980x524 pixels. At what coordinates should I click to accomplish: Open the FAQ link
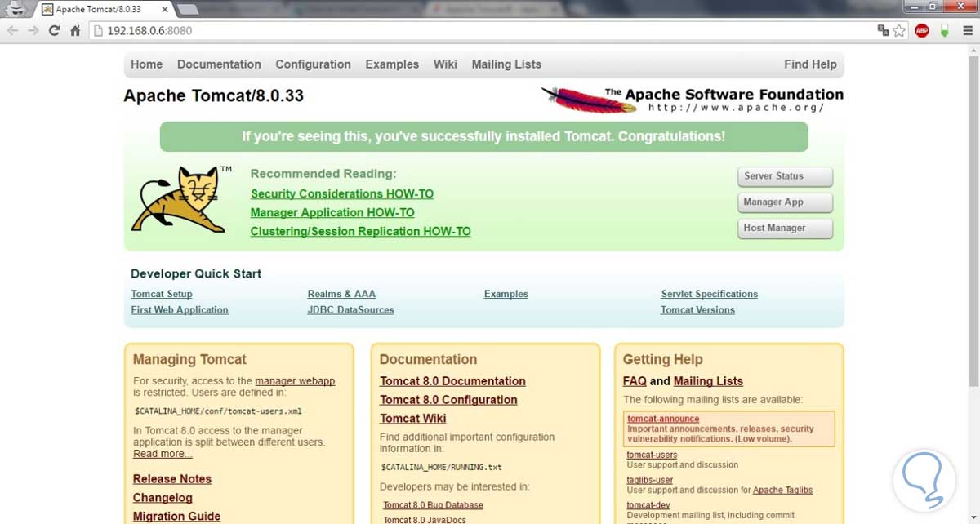[x=635, y=381]
